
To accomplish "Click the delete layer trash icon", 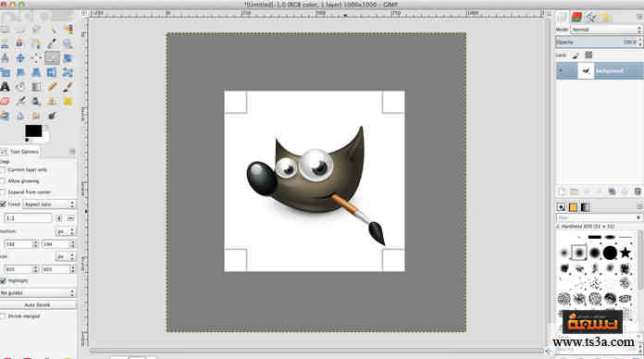I will point(638,192).
